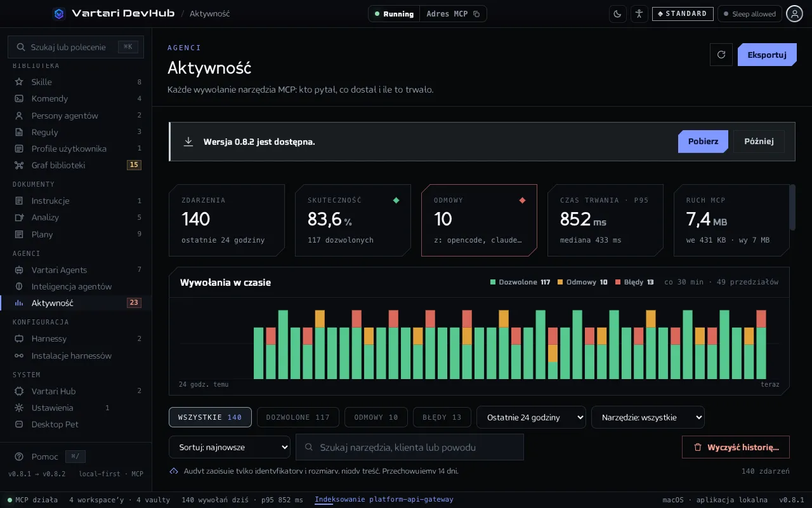Open the Reguły section
The height and width of the screenshot is (508, 812).
(76, 132)
